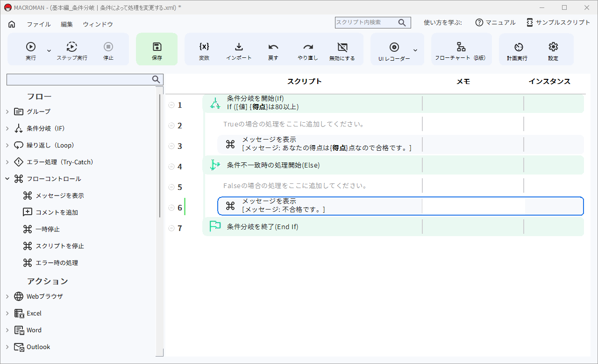This screenshot has width=598, height=364.
Task: Select エラー時の処理 action
Action: tap(50, 263)
